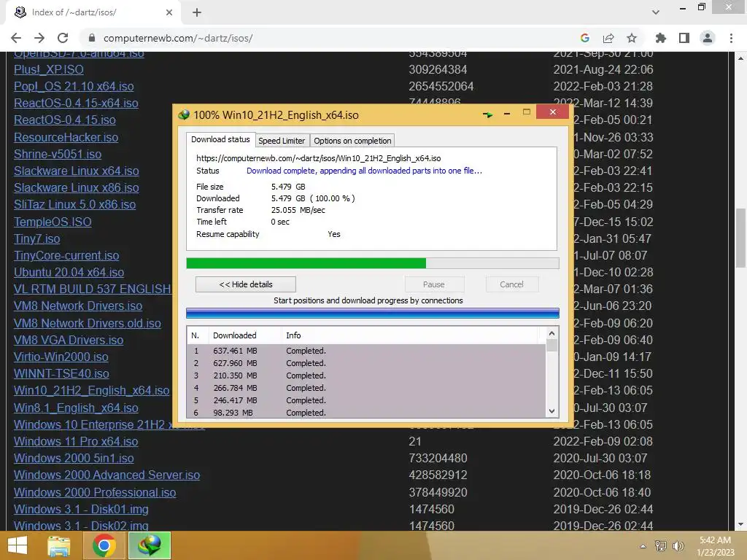The height and width of the screenshot is (560, 747).
Task: Select connection row 3 with 210.350 MB
Action: pos(366,376)
